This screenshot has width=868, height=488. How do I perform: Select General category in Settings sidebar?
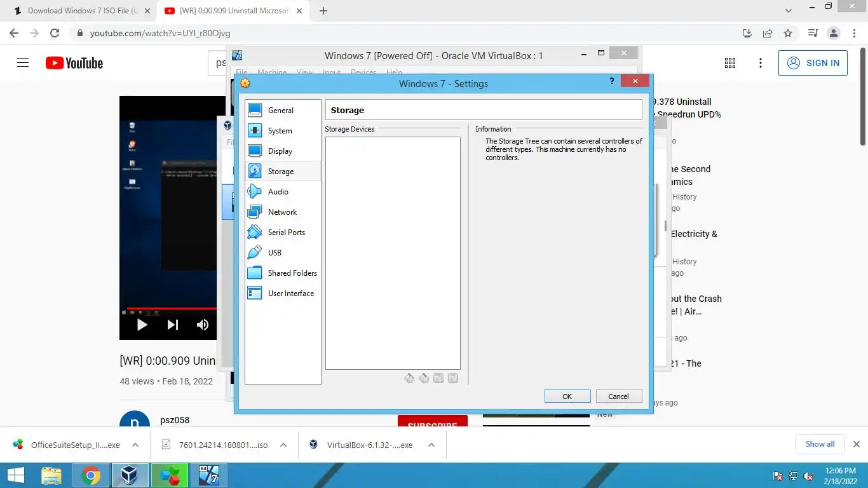pos(283,111)
